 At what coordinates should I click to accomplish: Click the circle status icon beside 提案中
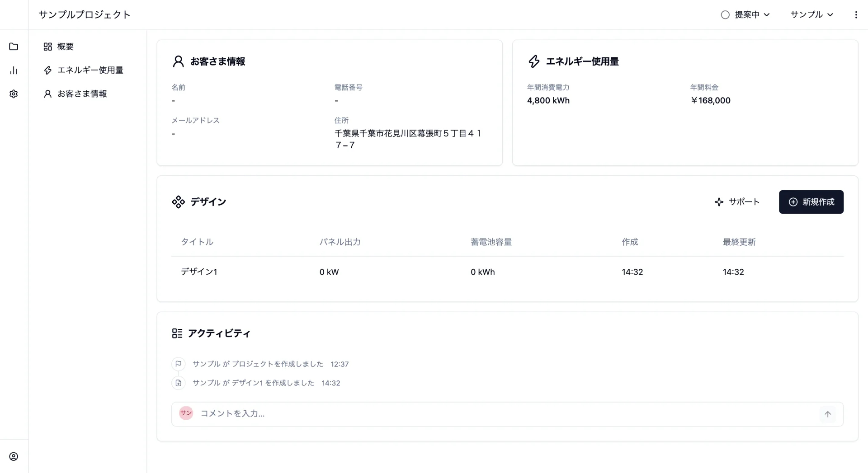click(725, 15)
